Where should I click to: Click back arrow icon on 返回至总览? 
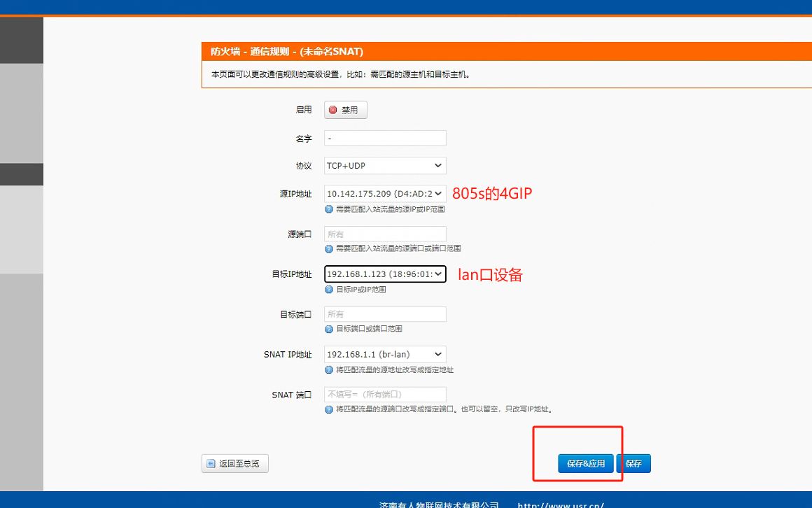[x=210, y=463]
